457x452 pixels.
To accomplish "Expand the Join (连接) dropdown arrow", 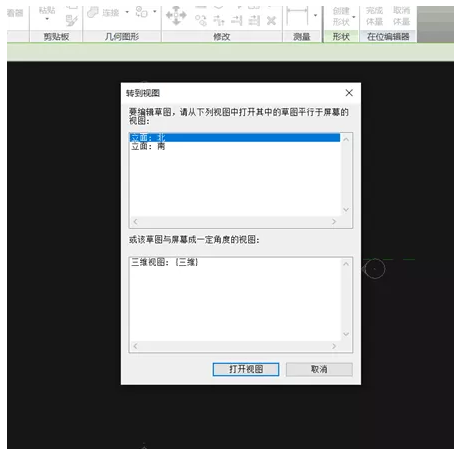I will pyautogui.click(x=127, y=12).
